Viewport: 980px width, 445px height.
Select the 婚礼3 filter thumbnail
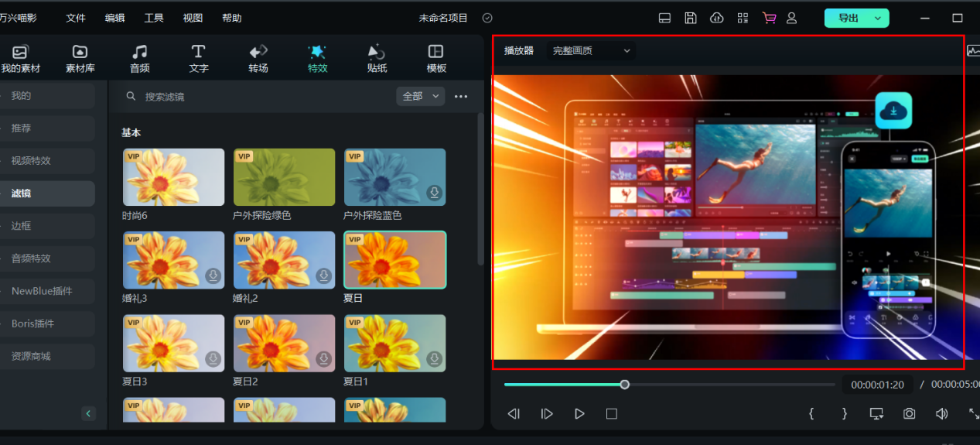tap(174, 260)
